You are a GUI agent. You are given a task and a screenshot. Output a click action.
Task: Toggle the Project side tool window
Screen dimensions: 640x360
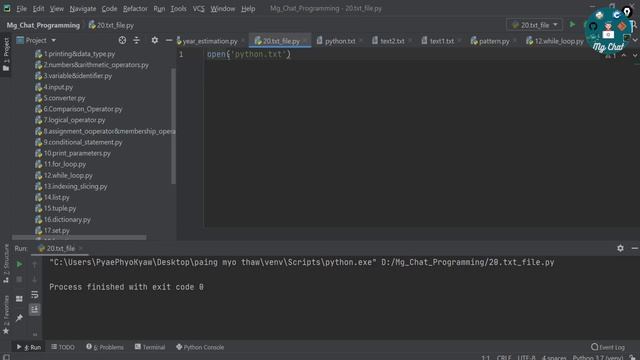coord(6,54)
